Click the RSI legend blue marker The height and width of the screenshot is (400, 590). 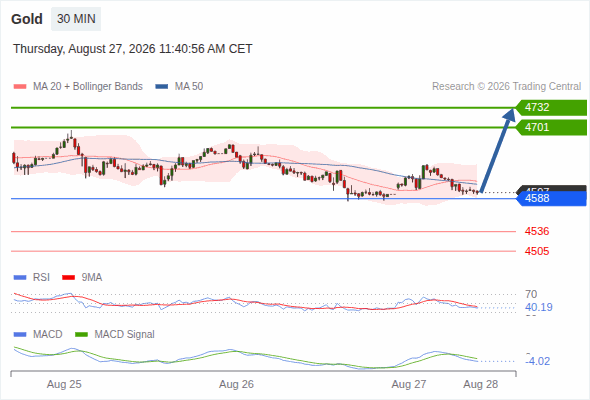tap(20, 278)
